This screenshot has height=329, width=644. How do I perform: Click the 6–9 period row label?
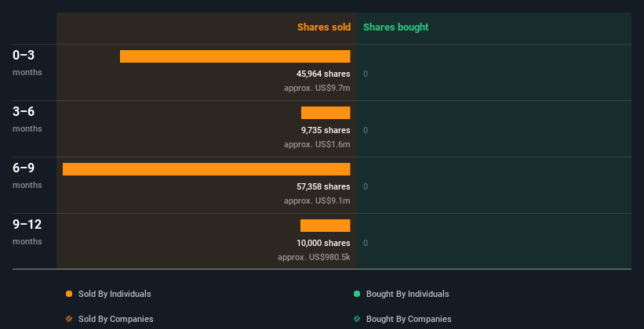pos(24,168)
